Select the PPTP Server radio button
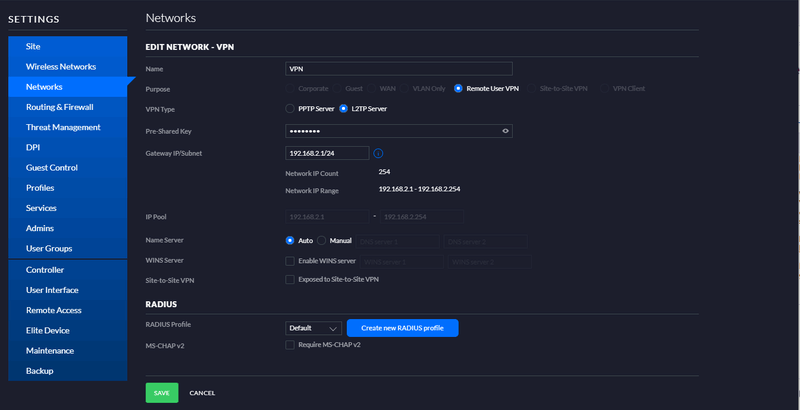800x410 pixels. (290, 109)
